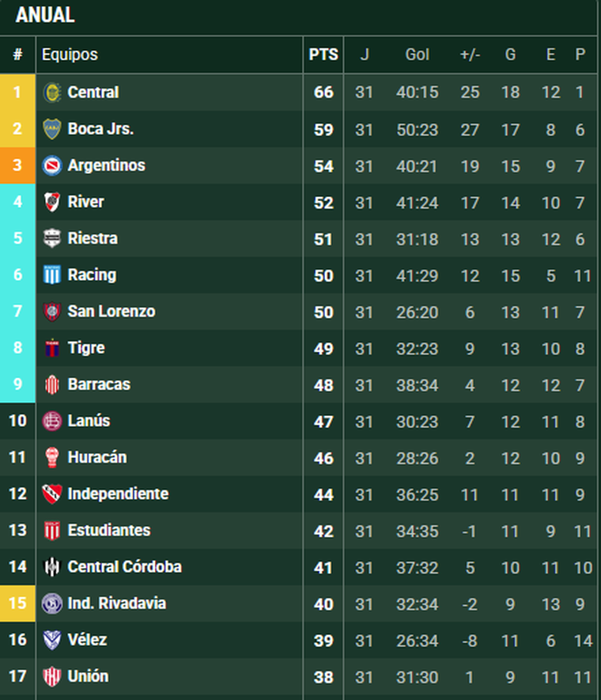Select the Tigre team crest icon
The image size is (601, 700).
[52, 348]
